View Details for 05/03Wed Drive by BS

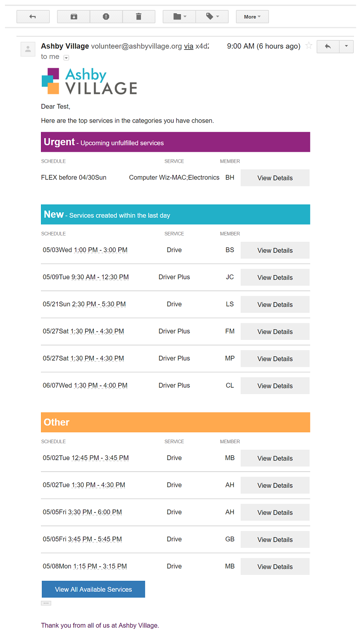275,250
